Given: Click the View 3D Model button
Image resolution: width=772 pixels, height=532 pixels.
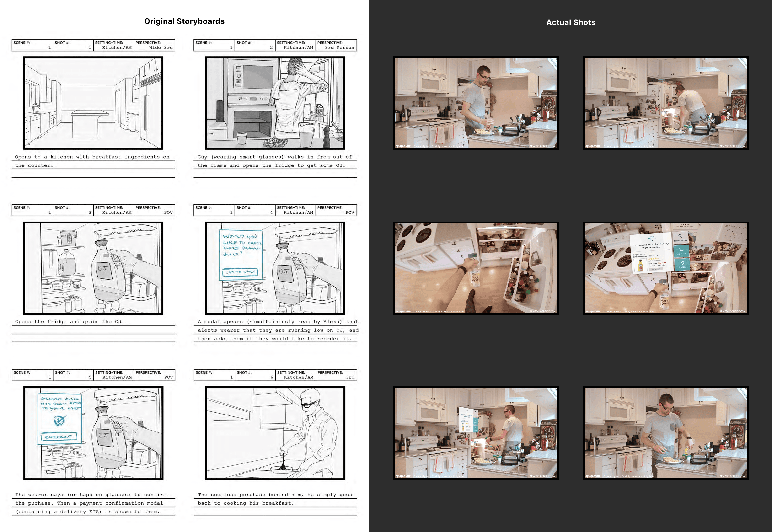Looking at the screenshot, I should pyautogui.click(x=656, y=269).
